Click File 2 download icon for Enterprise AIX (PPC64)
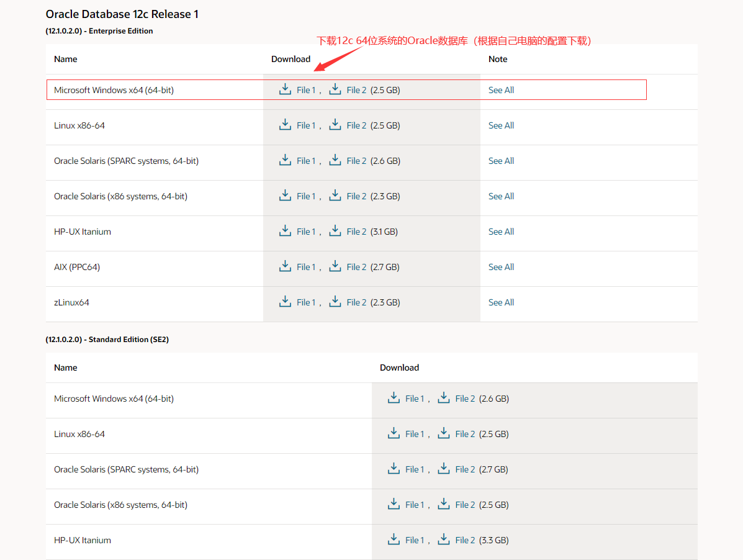This screenshot has height=560, width=743. (x=335, y=266)
